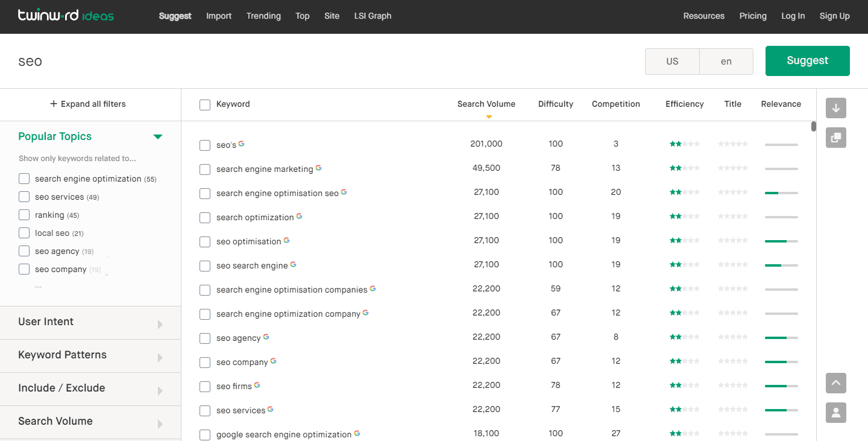Click the download arrow icon

836,108
